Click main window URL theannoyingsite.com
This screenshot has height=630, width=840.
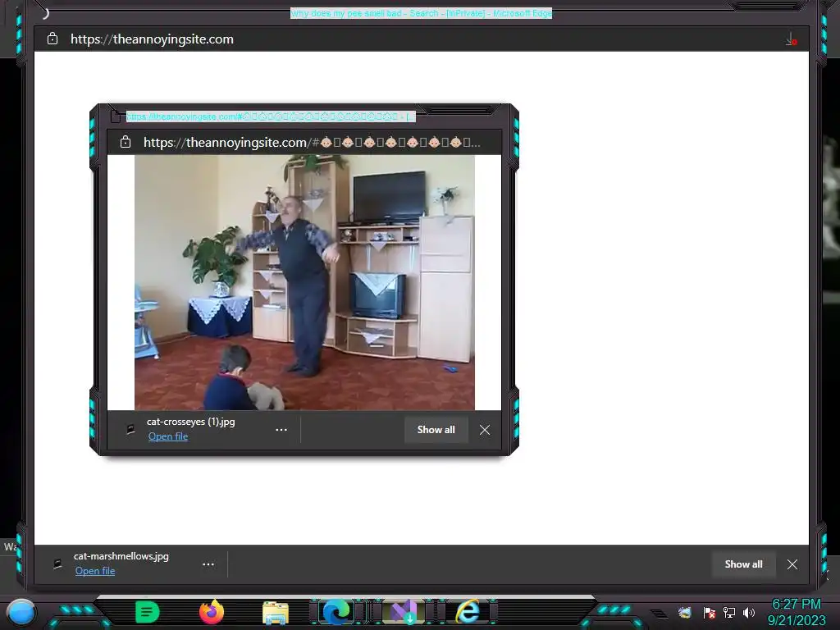152,39
